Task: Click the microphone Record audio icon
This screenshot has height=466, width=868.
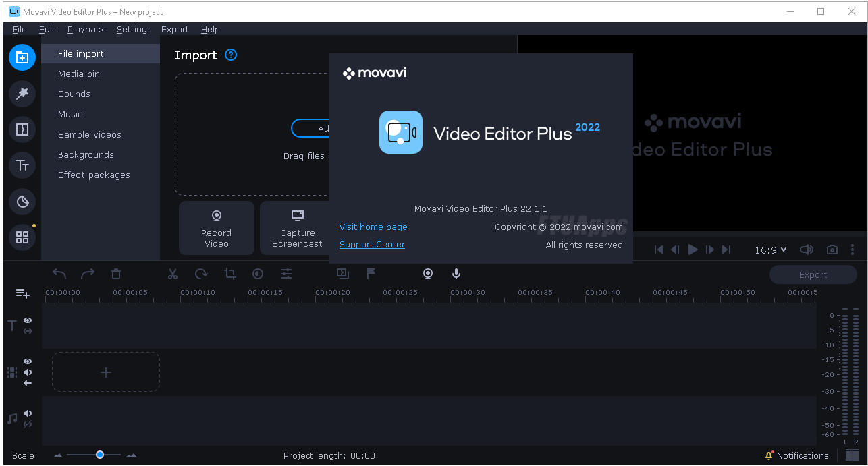Action: (456, 274)
